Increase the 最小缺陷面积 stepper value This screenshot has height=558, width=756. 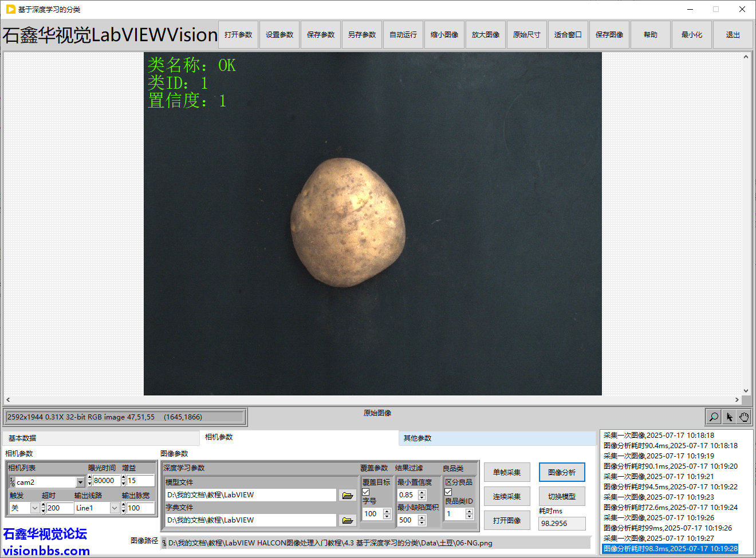[x=422, y=517]
